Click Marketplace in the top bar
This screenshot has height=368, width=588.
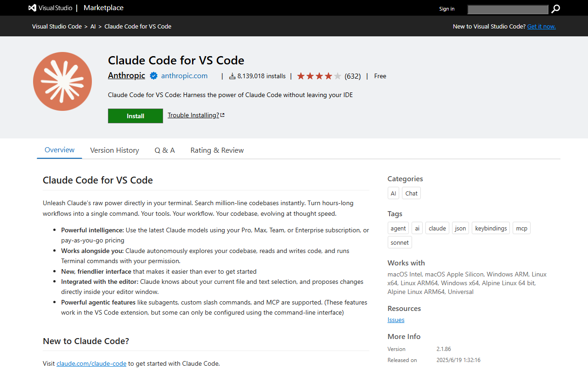103,7
